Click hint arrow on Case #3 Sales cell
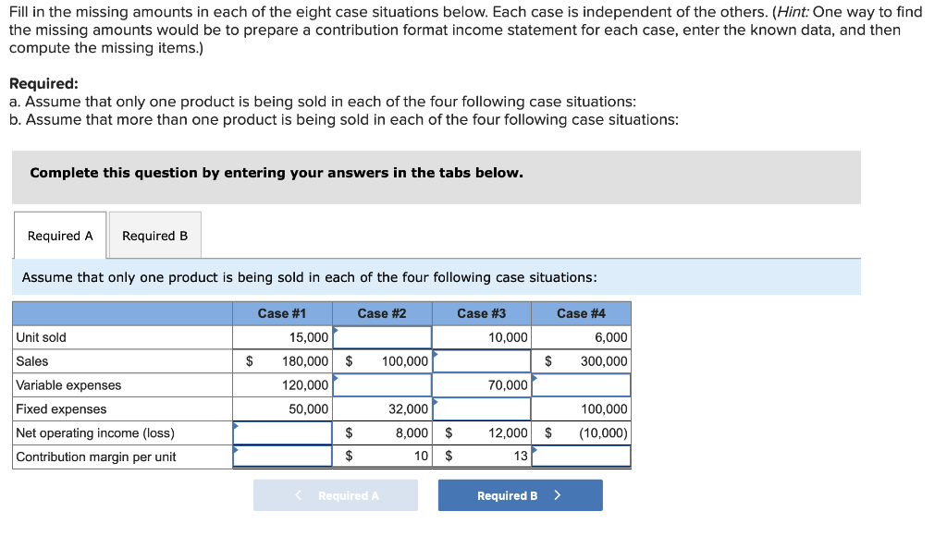This screenshot has width=947, height=560. [436, 354]
